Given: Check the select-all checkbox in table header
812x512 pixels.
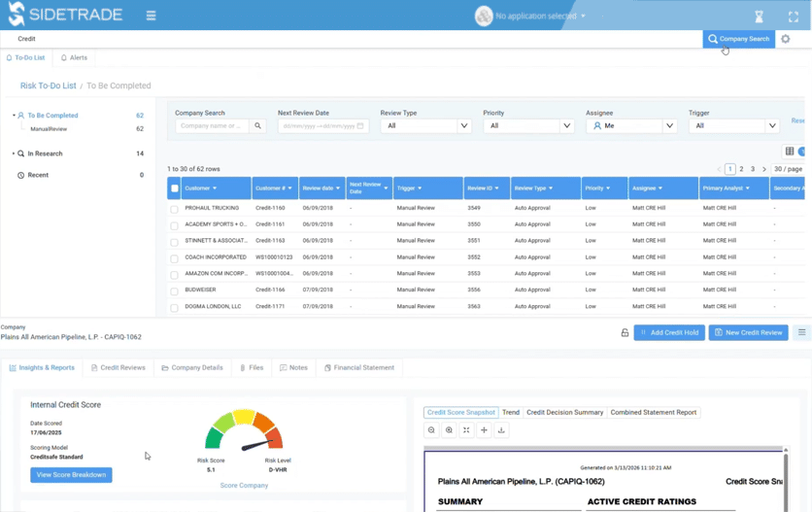Looking at the screenshot, I should tap(175, 188).
